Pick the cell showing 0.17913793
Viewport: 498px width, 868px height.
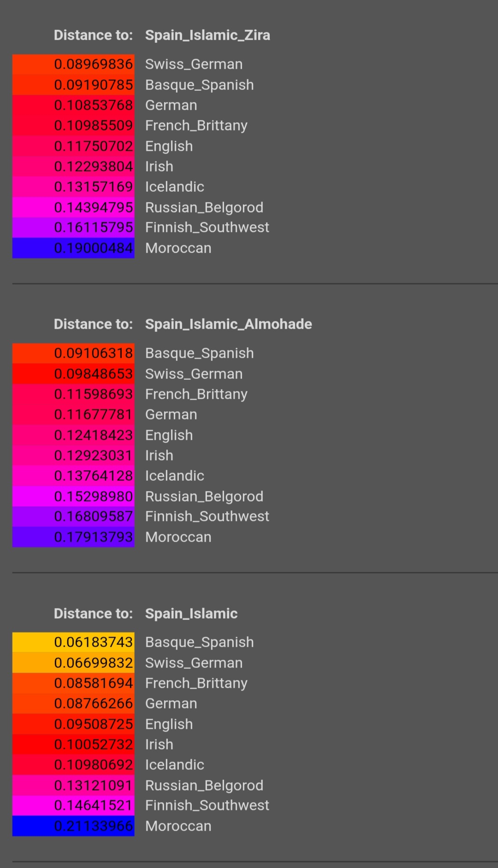[73, 537]
